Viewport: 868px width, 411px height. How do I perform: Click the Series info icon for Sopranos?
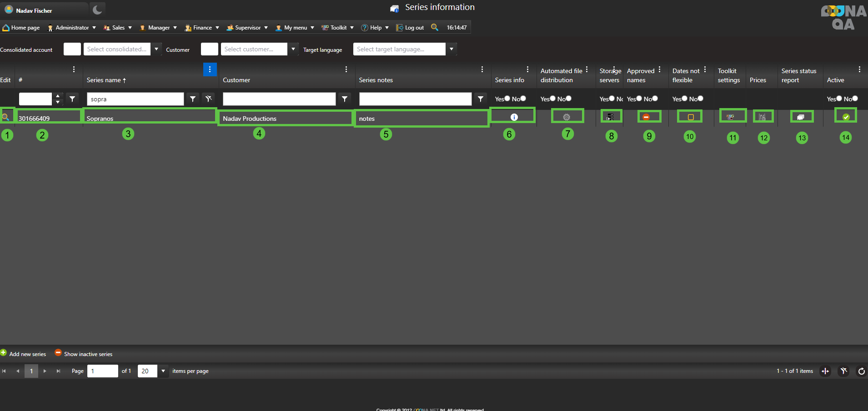(x=514, y=117)
